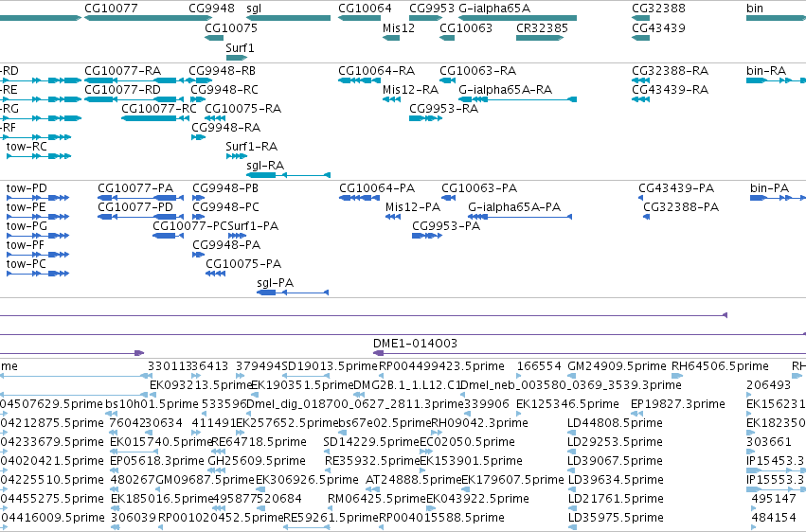Click EST EK125346.5prime
The width and height of the screenshot is (806, 532).
(x=567, y=404)
